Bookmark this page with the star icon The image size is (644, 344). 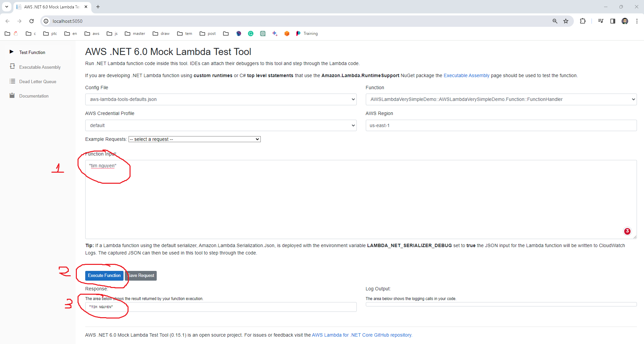(566, 21)
